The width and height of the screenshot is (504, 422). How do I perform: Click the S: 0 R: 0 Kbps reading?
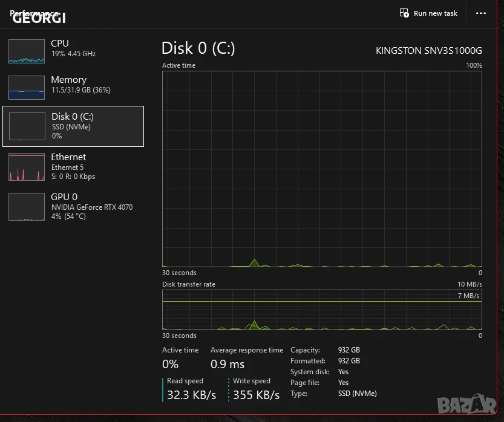(73, 177)
